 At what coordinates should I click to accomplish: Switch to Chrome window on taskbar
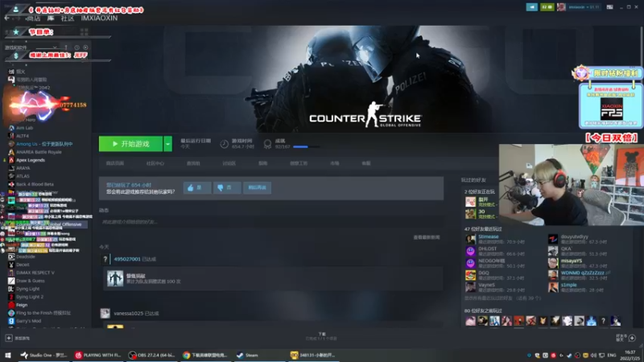tap(205, 356)
